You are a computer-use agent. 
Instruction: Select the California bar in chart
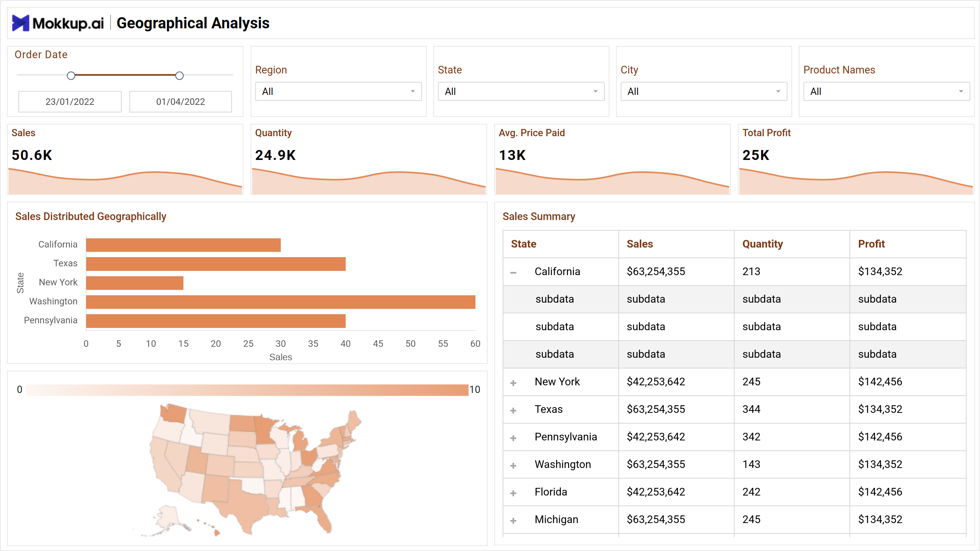[183, 245]
